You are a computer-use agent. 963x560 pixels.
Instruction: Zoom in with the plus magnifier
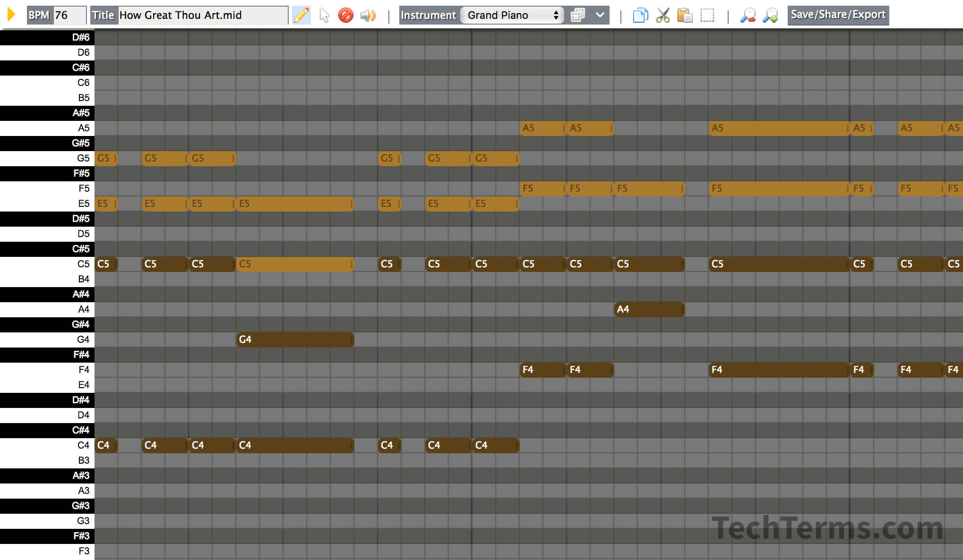pyautogui.click(x=770, y=15)
